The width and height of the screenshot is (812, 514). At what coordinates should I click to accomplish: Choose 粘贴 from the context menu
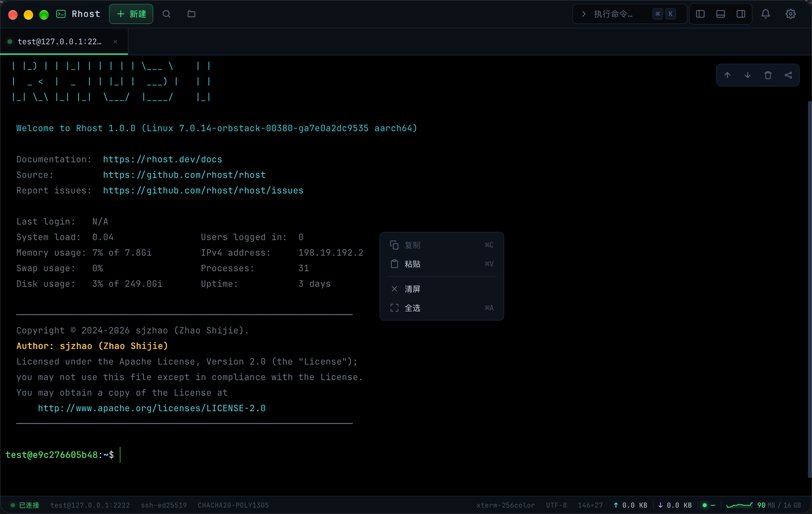click(442, 264)
